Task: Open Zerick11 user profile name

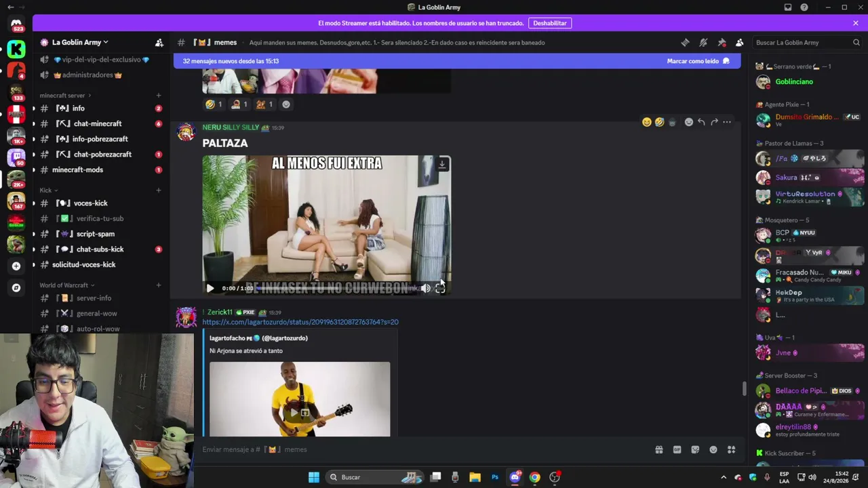Action: (220, 312)
